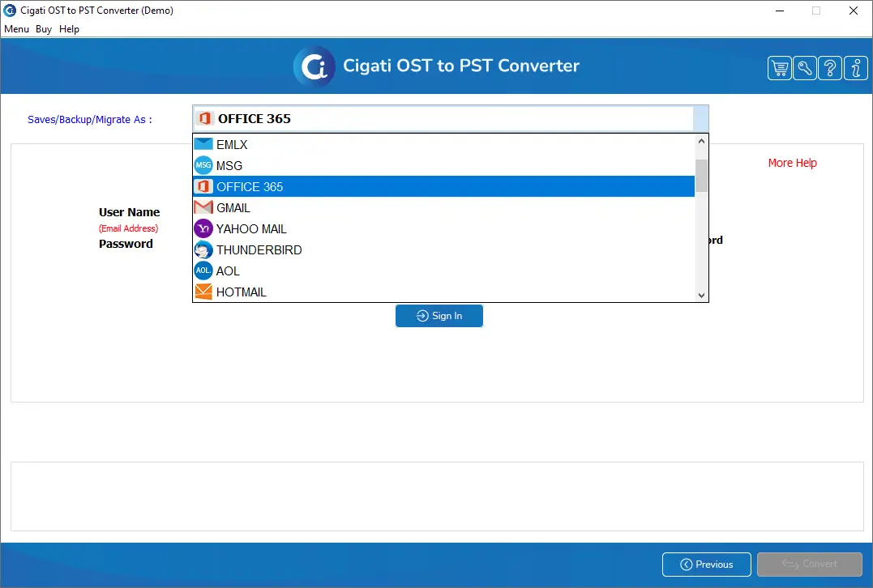The width and height of the screenshot is (873, 588).
Task: Click the AOL icon
Action: pos(203,271)
